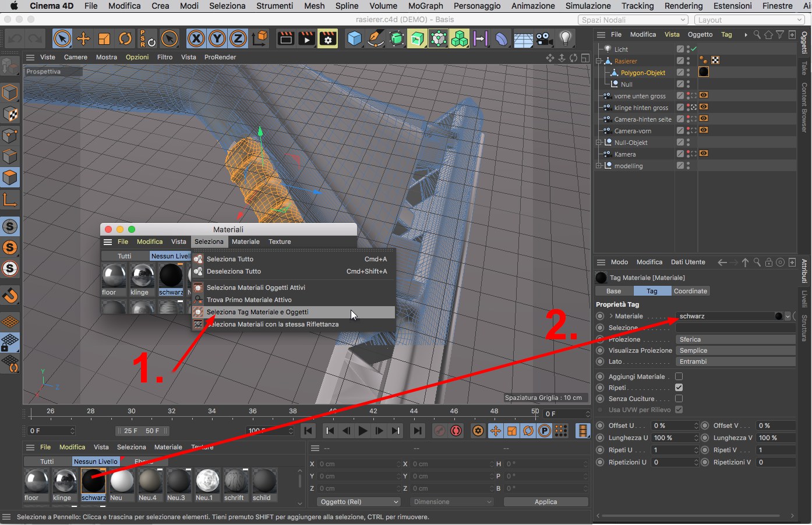Click the Offset U percentage field
This screenshot has width=812, height=525.
click(675, 425)
